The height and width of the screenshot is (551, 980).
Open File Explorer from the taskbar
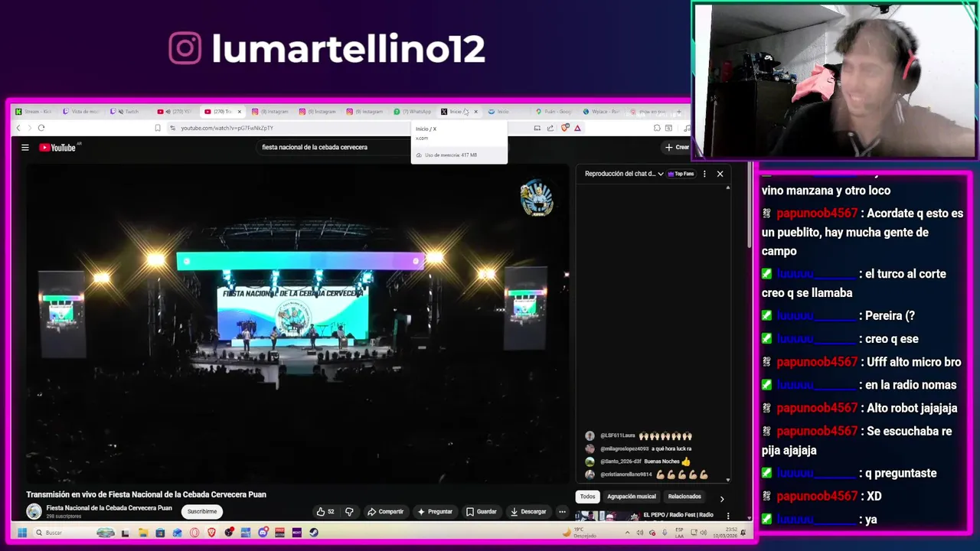[x=143, y=533]
